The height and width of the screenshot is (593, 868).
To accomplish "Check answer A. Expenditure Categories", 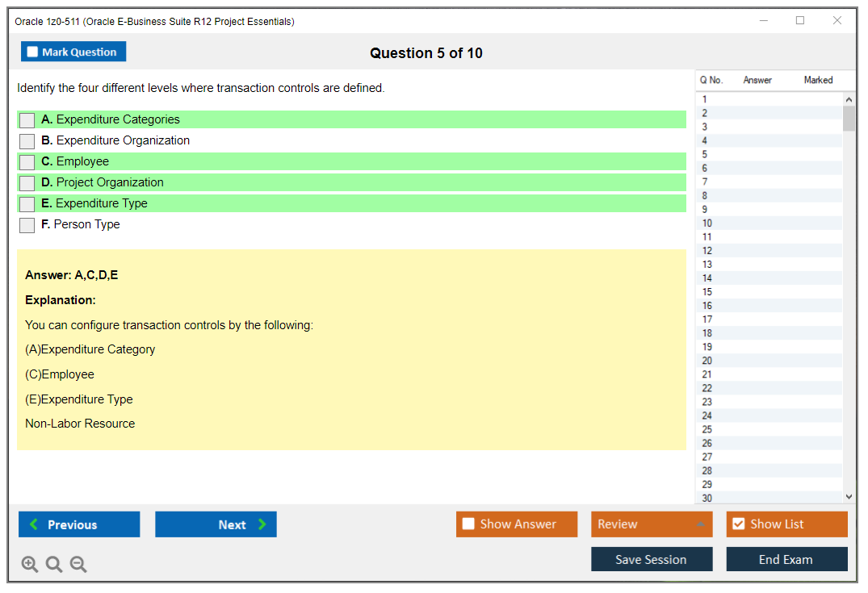I will 27,120.
